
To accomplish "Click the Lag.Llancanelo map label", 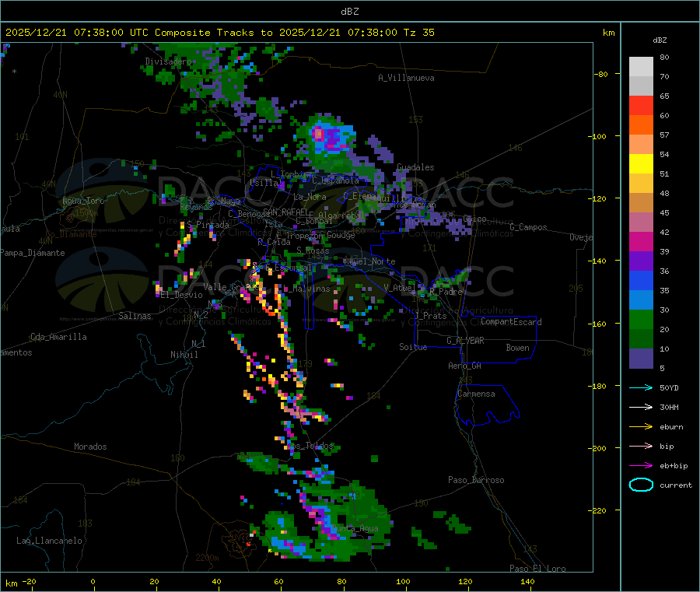I will pos(49,541).
